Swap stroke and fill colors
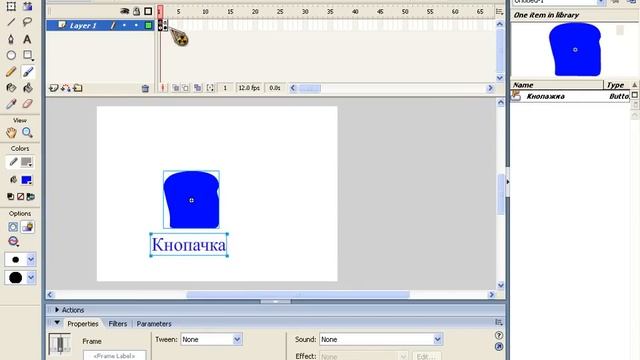The width and height of the screenshot is (640, 360). 31,197
